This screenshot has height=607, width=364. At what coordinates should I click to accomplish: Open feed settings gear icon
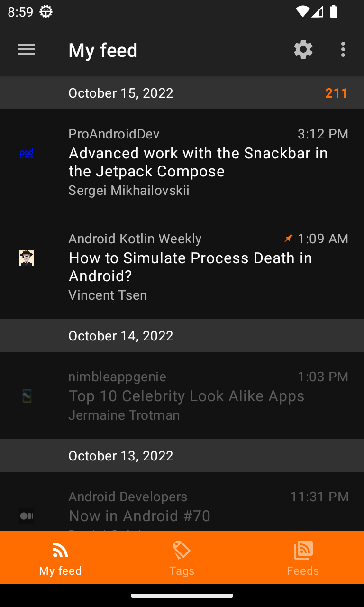[303, 50]
